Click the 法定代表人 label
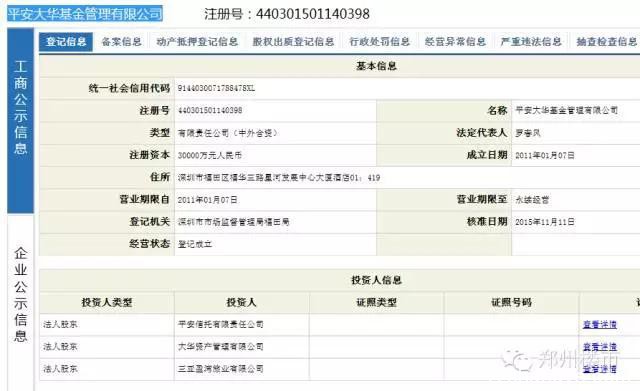The width and height of the screenshot is (640, 391). pyautogui.click(x=482, y=133)
